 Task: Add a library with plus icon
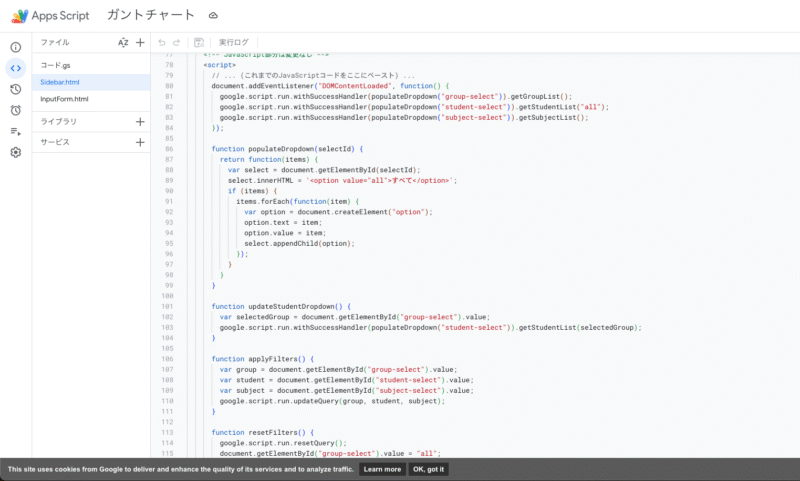coord(140,122)
